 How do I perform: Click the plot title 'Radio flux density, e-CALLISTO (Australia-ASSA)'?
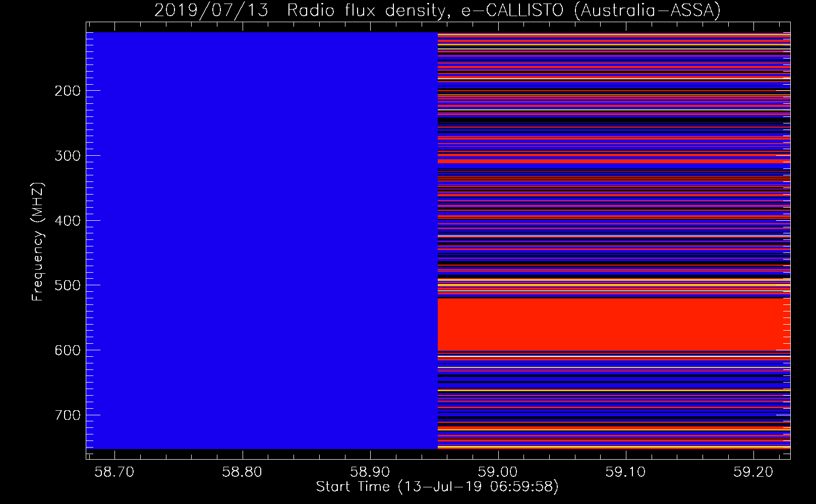click(x=503, y=10)
